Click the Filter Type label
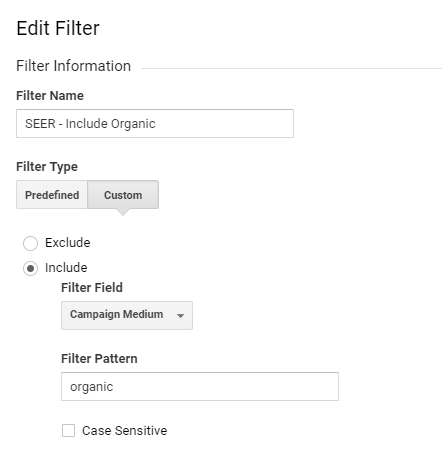 point(47,167)
